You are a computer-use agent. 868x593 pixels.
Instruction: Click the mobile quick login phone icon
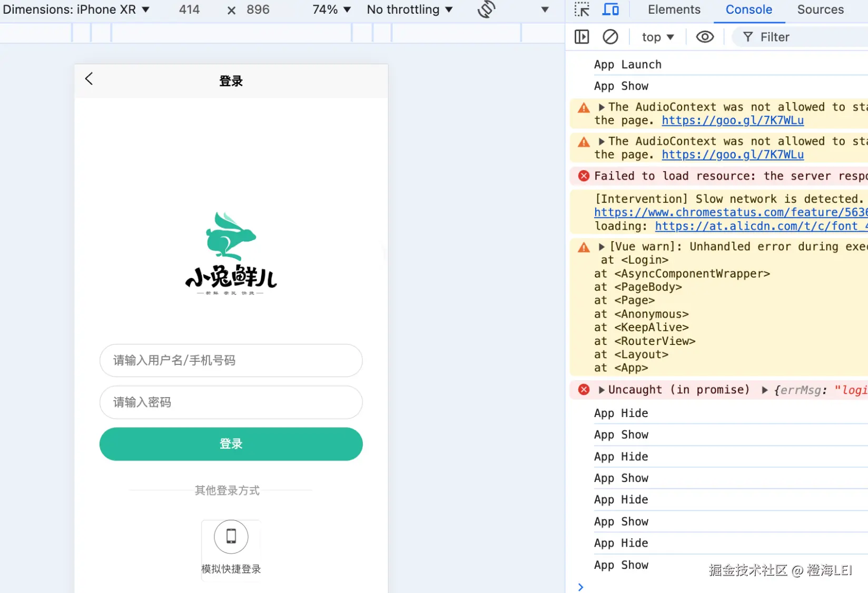[231, 537]
